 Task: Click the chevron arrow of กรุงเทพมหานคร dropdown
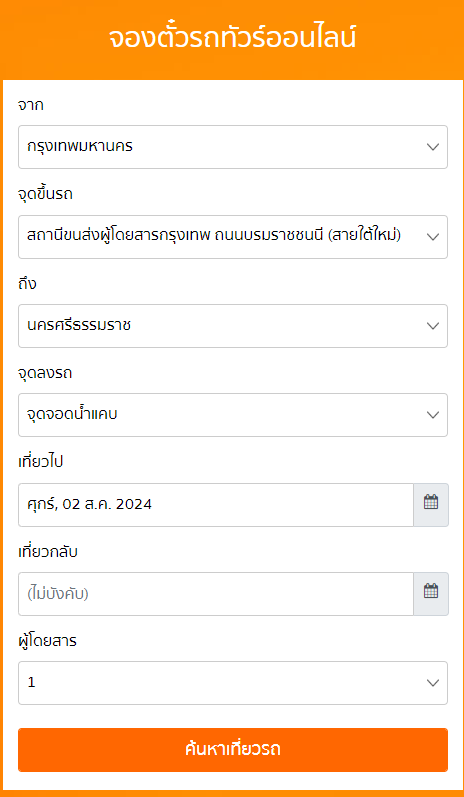(432, 147)
